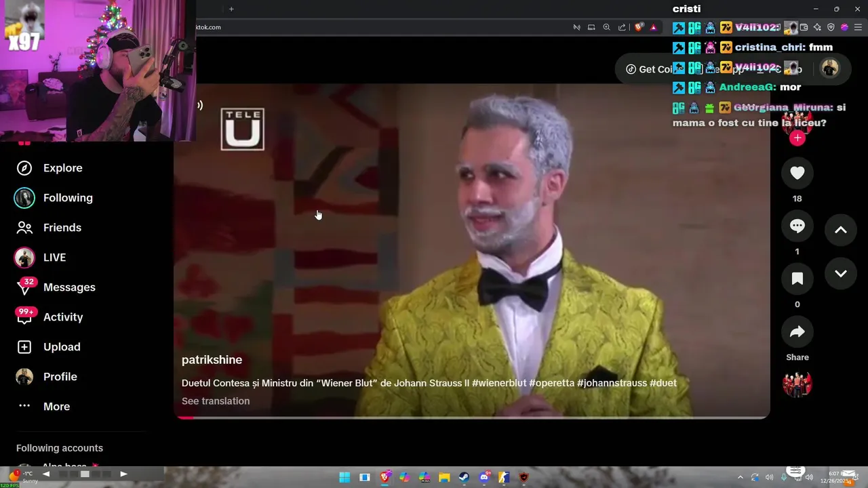The image size is (868, 488).
Task: Click the Upload plus-square icon
Action: (x=24, y=347)
